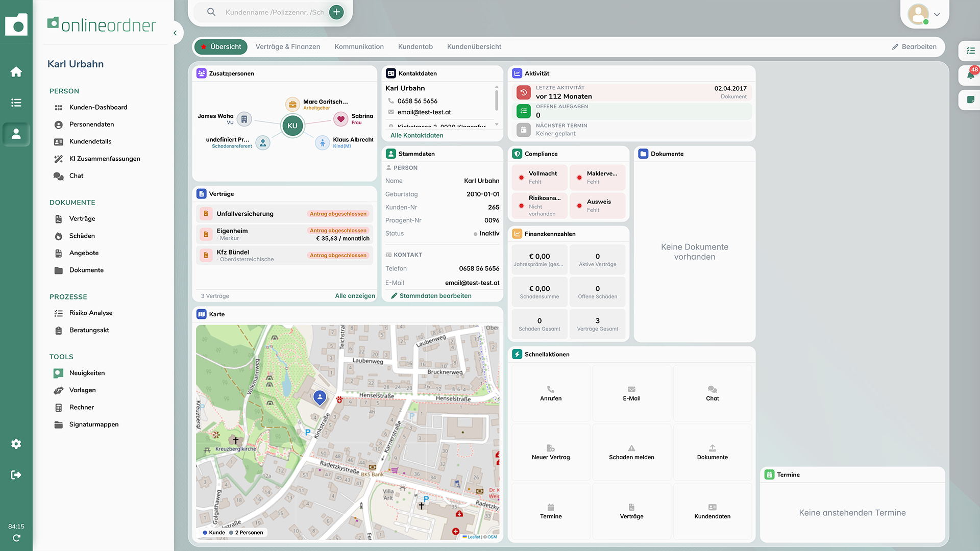
Task: Select Sabrina Frau heart node
Action: pos(340,119)
